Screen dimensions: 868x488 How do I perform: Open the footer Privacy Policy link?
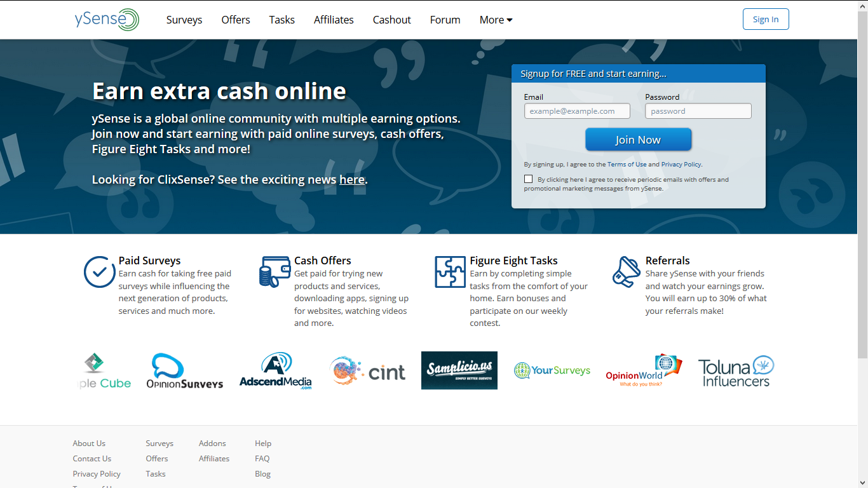point(97,474)
